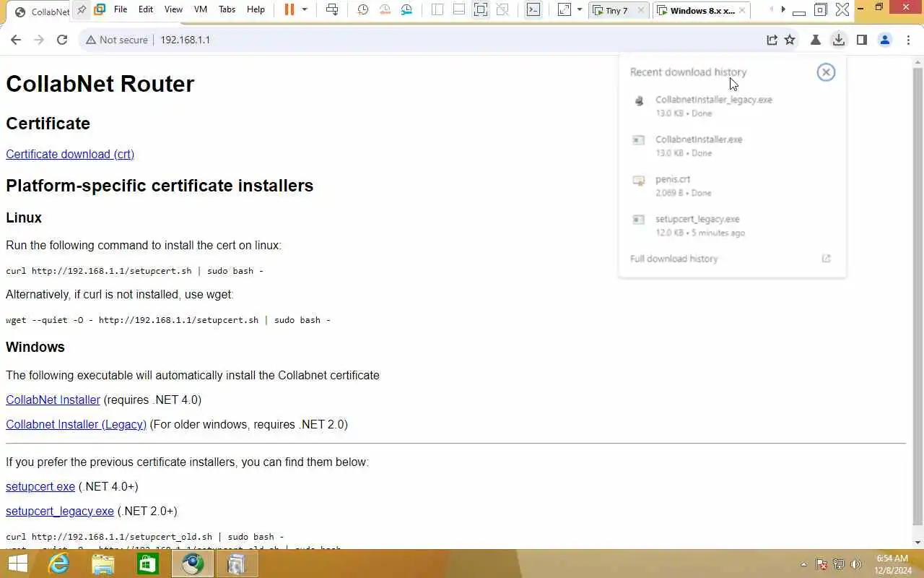This screenshot has height=578, width=924.
Task: Open setupcert_legacy.exe in downloads list
Action: [x=731, y=225]
